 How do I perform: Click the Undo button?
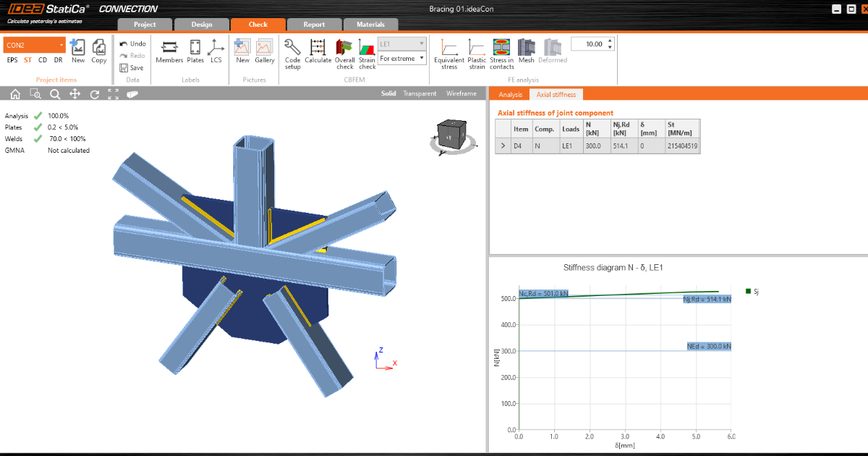[x=132, y=43]
